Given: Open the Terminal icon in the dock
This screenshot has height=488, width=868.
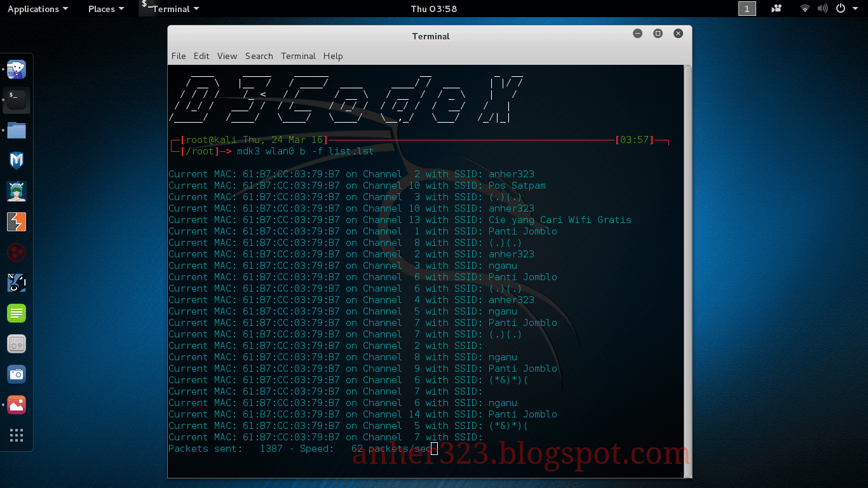Looking at the screenshot, I should [17, 100].
